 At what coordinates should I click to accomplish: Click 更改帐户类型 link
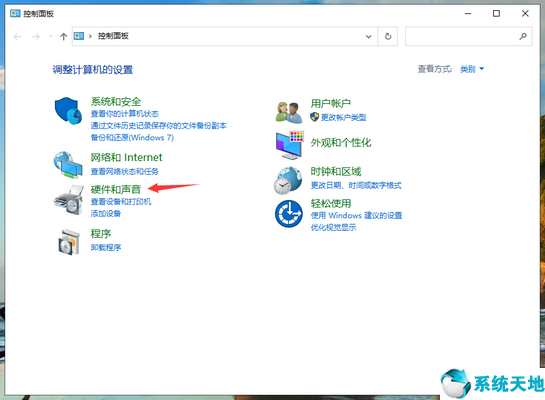343,117
